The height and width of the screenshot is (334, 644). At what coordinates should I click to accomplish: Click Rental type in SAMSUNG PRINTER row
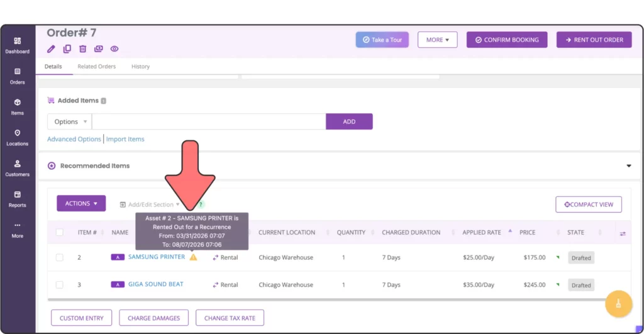coord(225,257)
